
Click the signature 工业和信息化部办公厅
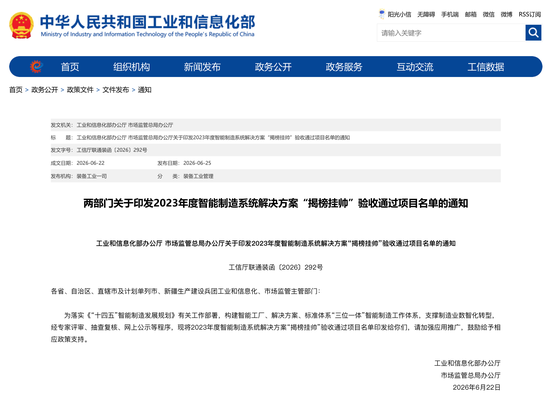(467, 363)
